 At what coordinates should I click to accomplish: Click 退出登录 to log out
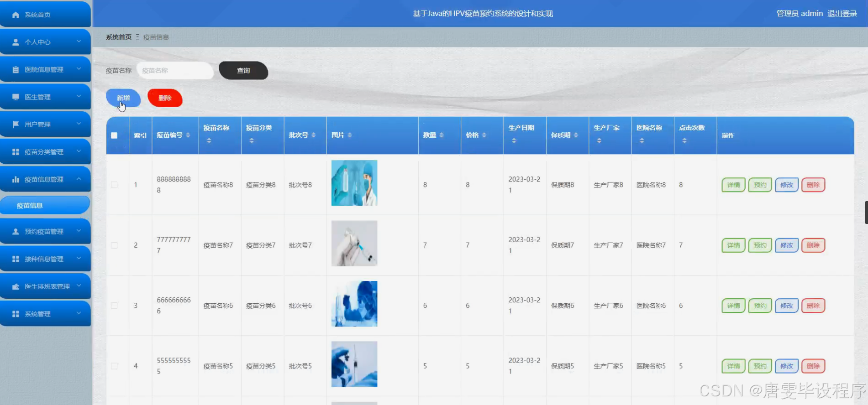(842, 14)
